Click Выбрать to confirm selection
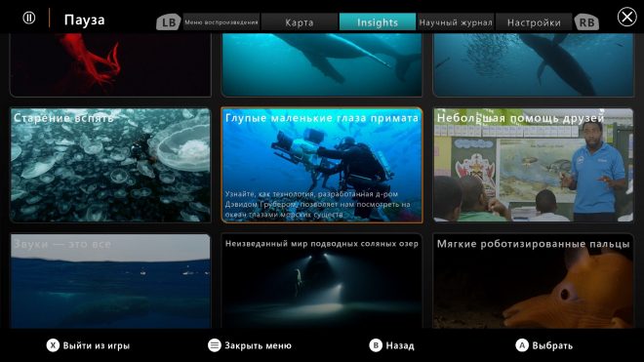Image resolution: width=644 pixels, height=362 pixels. click(552, 346)
